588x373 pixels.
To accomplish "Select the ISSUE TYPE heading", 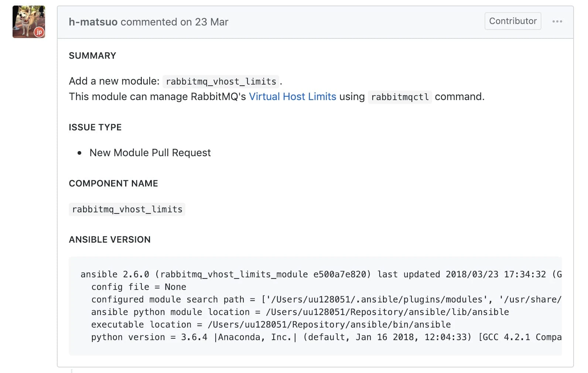I will [95, 127].
